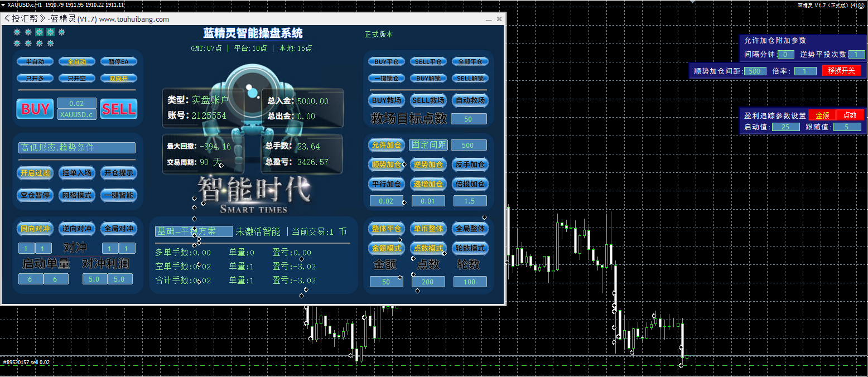Click 全部平仓 to close all positions

[x=470, y=61]
